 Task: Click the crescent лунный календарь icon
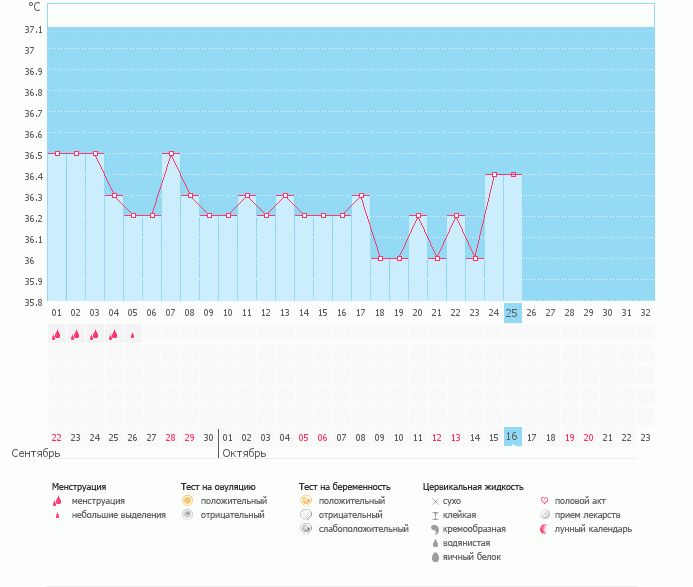click(544, 528)
